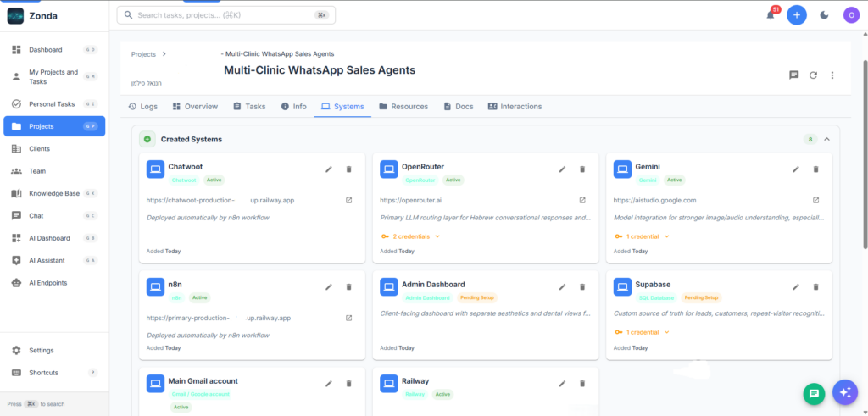Viewport: 868px width, 416px height.
Task: Refresh the project with reload icon
Action: [x=813, y=75]
